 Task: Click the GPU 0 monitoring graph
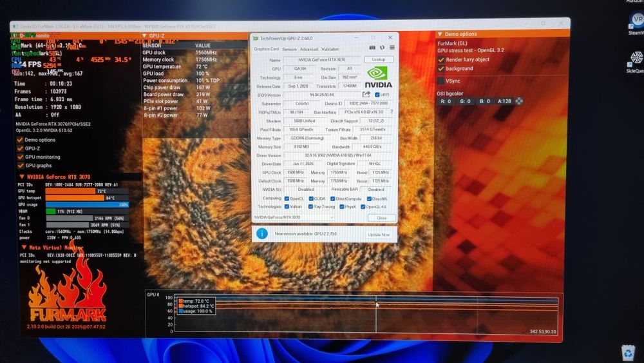click(366, 313)
